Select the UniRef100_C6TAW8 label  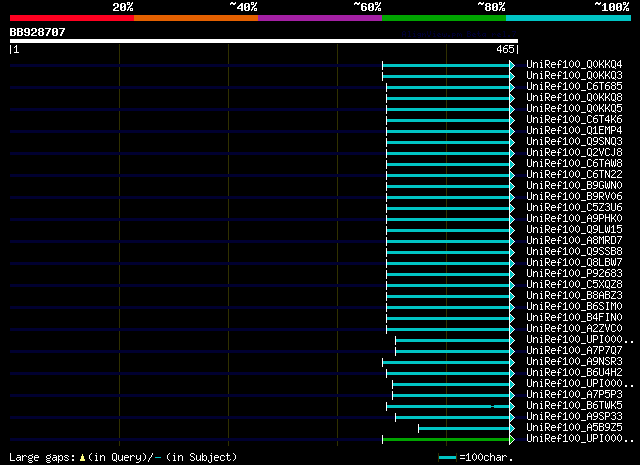(574, 164)
